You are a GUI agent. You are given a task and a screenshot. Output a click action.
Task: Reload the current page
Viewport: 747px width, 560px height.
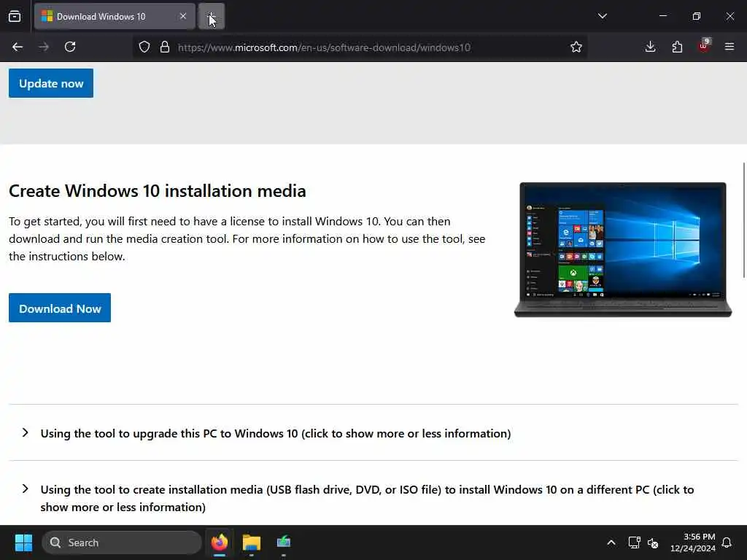tap(70, 47)
